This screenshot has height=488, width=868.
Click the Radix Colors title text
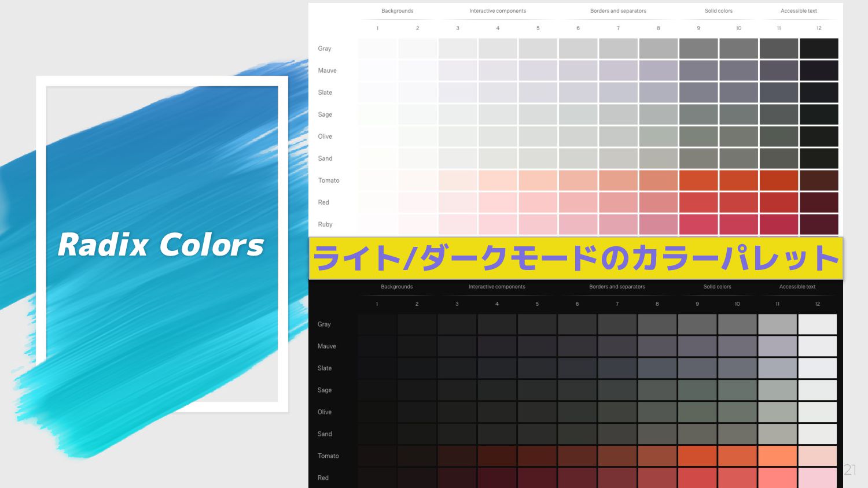click(x=161, y=245)
